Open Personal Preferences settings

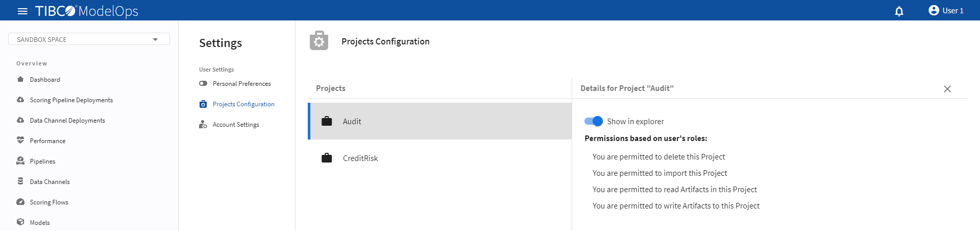(x=241, y=84)
